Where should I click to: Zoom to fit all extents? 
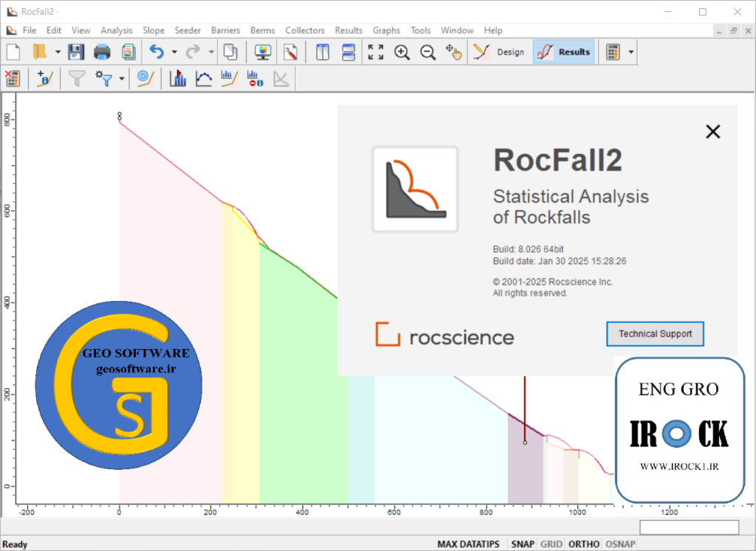376,52
